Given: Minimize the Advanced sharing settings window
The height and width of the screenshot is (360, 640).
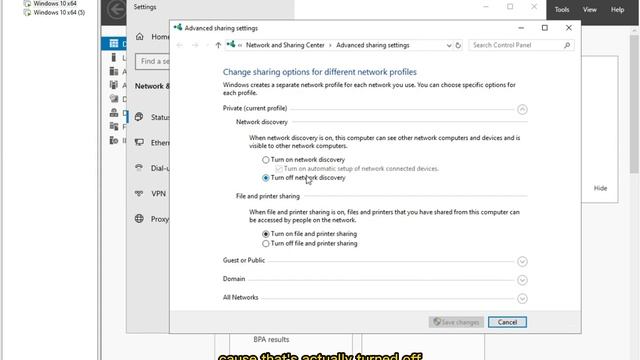Looking at the screenshot, I should click(x=521, y=28).
